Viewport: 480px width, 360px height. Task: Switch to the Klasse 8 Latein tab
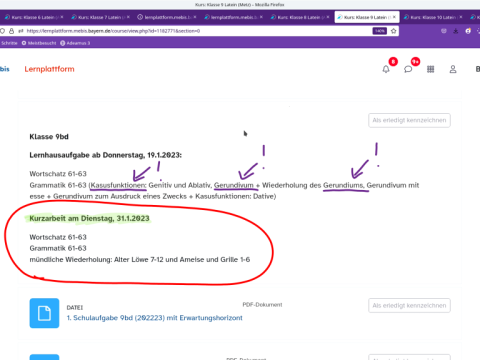click(300, 17)
